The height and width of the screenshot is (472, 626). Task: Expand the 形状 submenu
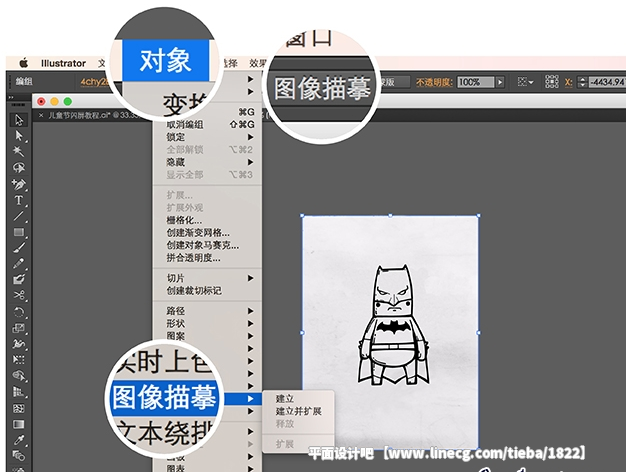coord(207,323)
